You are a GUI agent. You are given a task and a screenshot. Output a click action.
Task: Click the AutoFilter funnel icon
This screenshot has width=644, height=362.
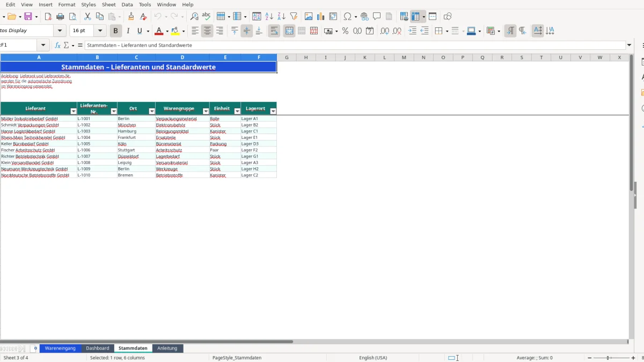[294, 17]
